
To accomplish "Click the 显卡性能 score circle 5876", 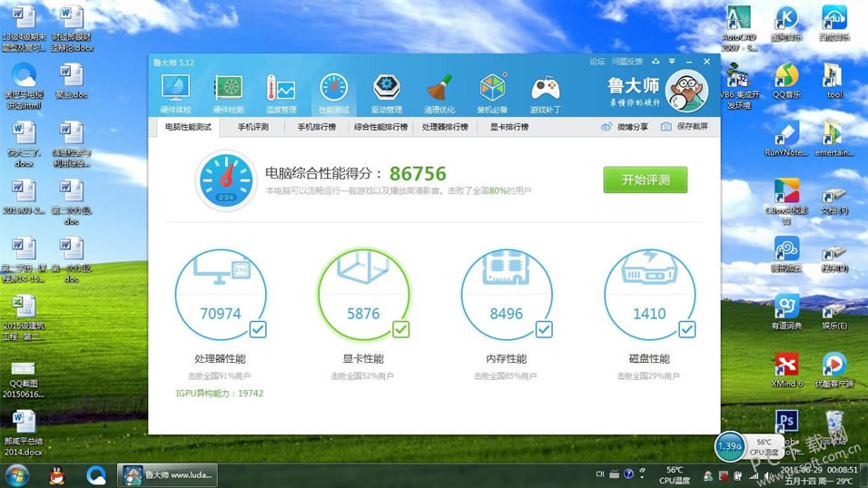I will [363, 295].
